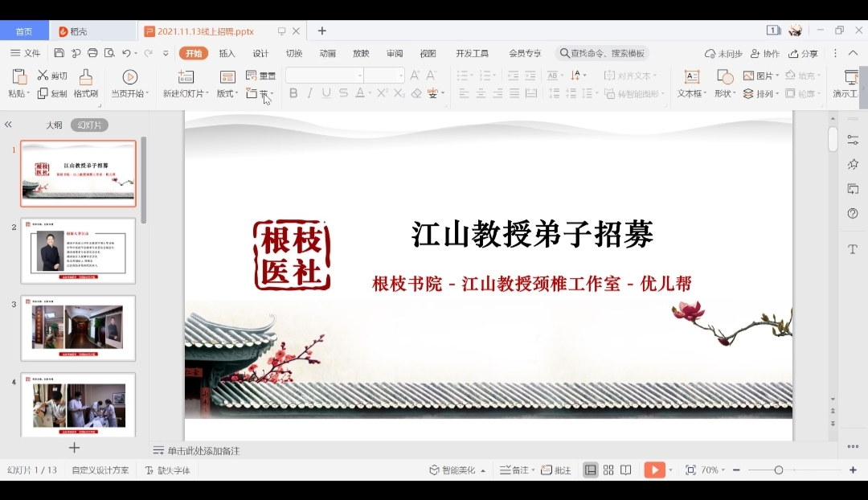Expand quick access toolbar customize arrow
This screenshot has width=868, height=500.
(165, 53)
